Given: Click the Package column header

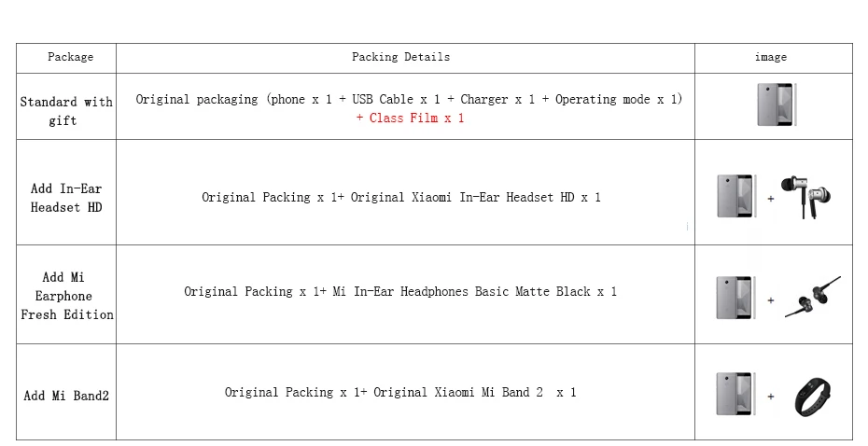Looking at the screenshot, I should point(70,57).
